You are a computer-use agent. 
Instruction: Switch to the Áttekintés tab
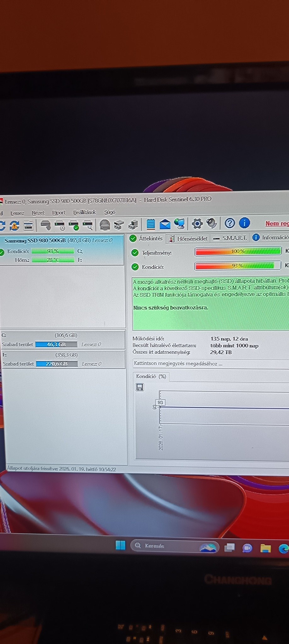147,238
